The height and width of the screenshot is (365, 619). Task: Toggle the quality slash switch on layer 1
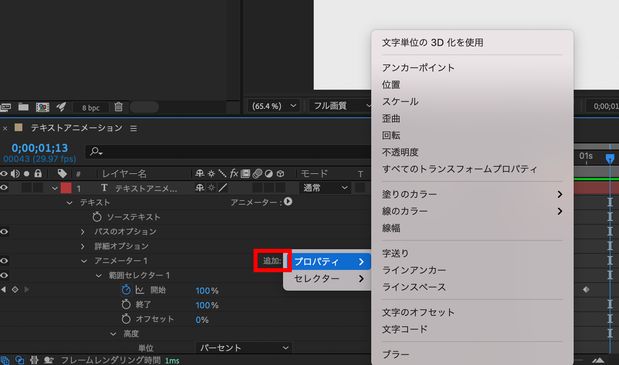pyautogui.click(x=223, y=188)
